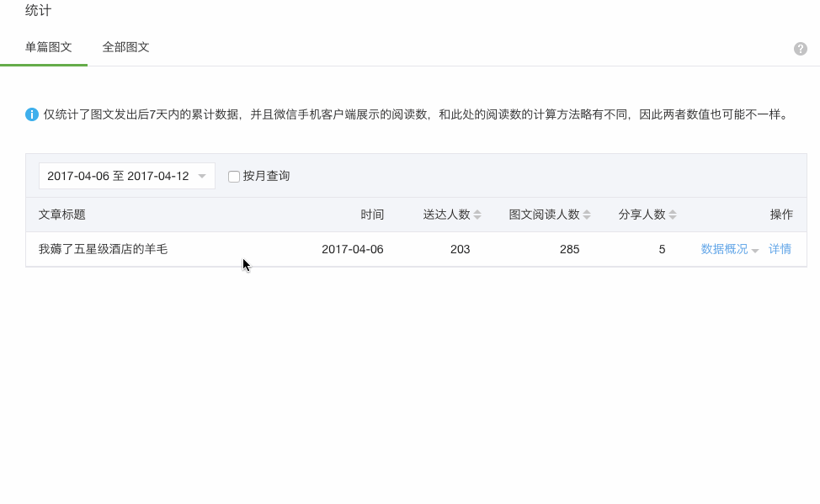Image resolution: width=820 pixels, height=504 pixels.
Task: Click the 时间 column header
Action: click(x=372, y=215)
